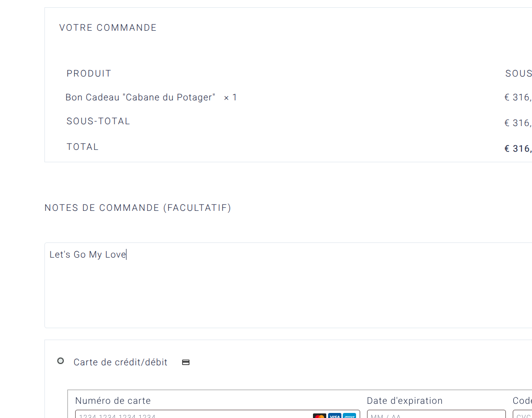Click the Notes de commande (facultatif) heading
Image resolution: width=532 pixels, height=418 pixels.
(138, 208)
